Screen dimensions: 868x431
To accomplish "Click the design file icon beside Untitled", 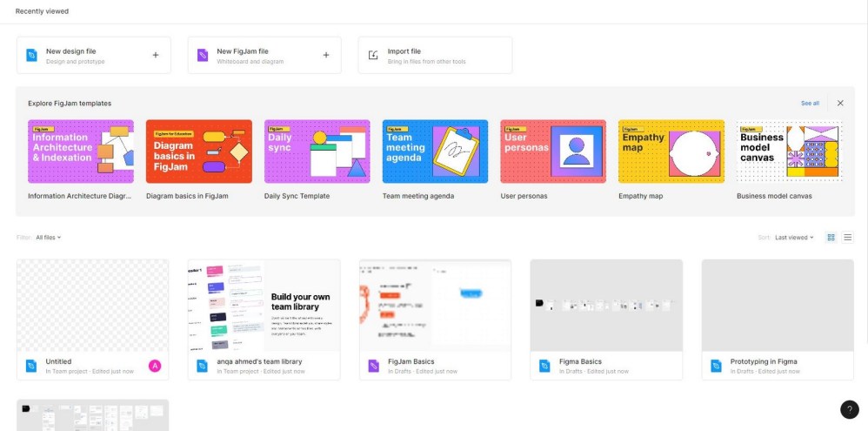I will pyautogui.click(x=31, y=366).
